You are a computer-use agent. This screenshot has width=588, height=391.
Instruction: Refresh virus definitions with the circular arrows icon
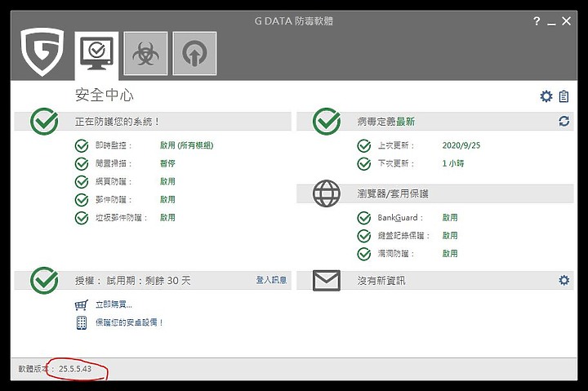pyautogui.click(x=563, y=122)
